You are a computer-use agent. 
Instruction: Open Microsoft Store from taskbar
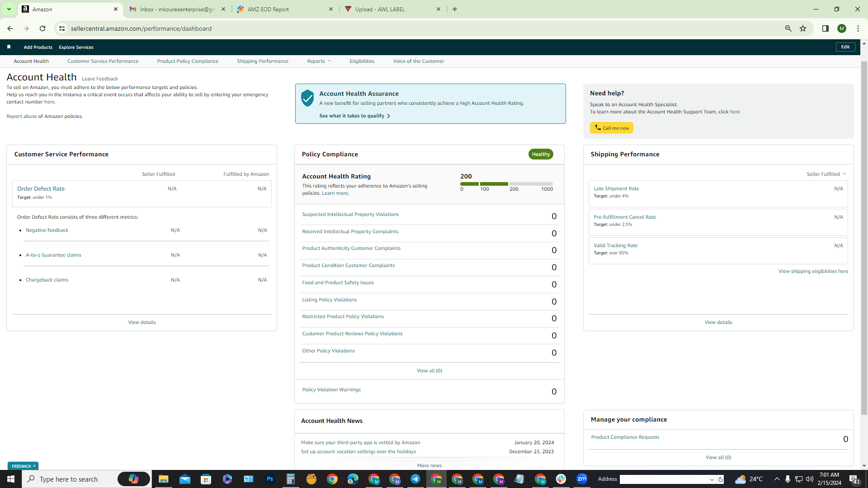click(206, 479)
